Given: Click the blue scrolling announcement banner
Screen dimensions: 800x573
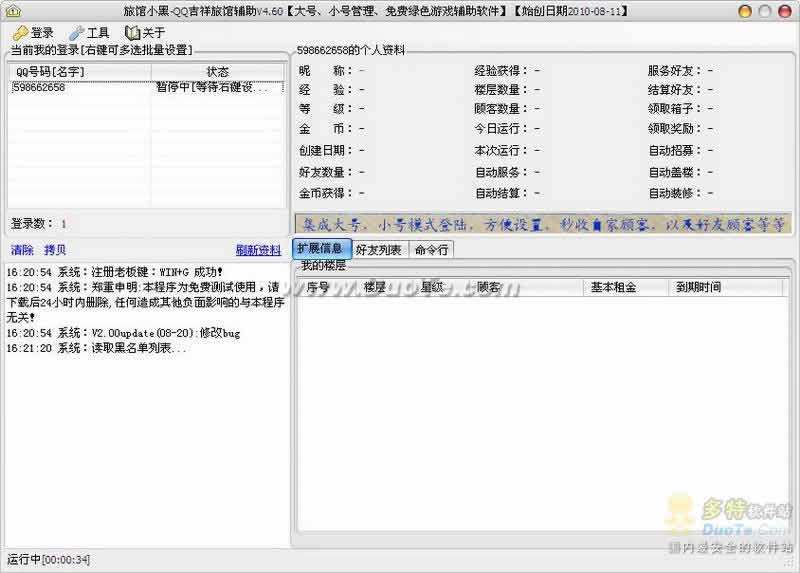Looking at the screenshot, I should [543, 224].
